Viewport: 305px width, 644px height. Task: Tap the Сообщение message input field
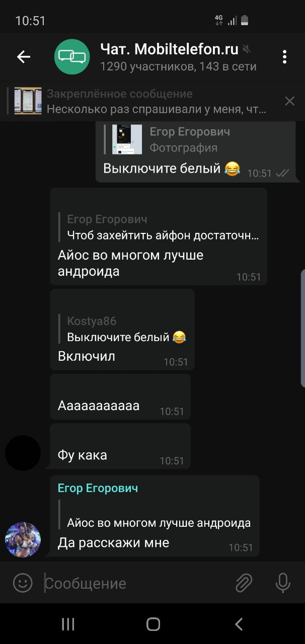[136, 584]
